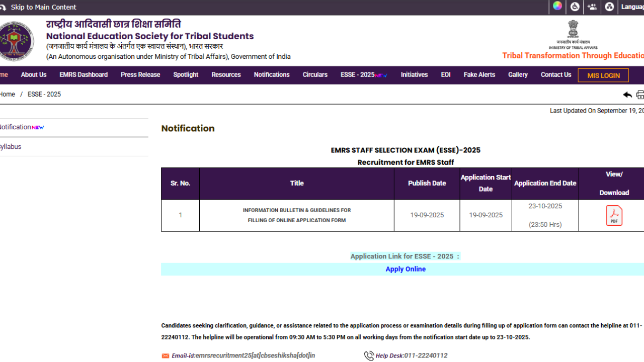Download the Information Bulletin PDF icon

[x=614, y=216]
